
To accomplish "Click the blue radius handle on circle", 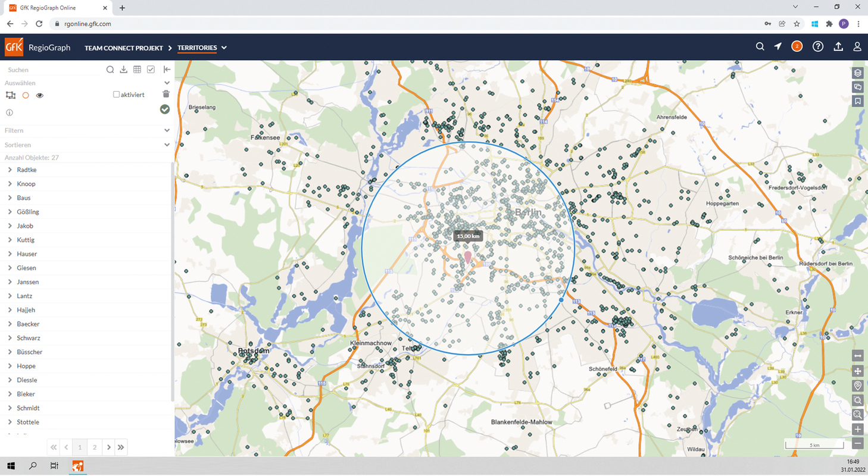I will [x=561, y=300].
